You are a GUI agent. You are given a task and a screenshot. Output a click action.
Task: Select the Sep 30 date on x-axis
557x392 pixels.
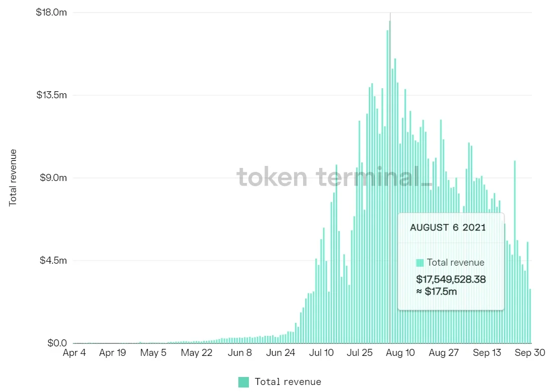tap(531, 353)
